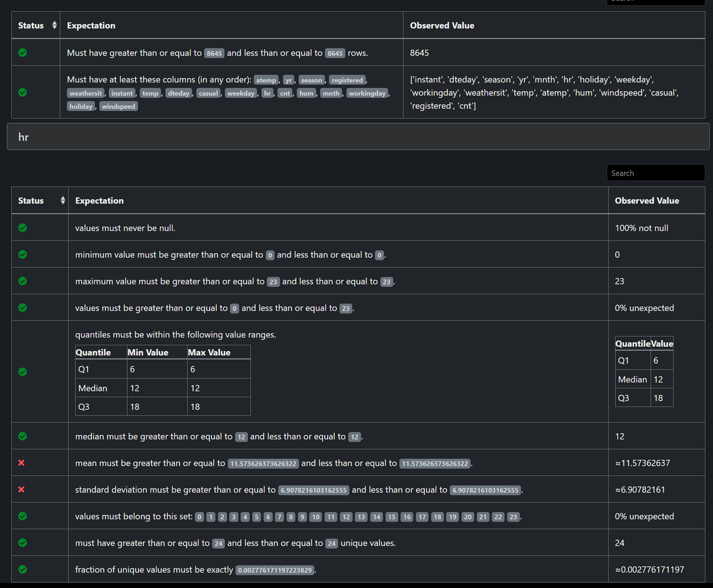Click the 'registered' column badge
Screen dimensions: 713x588
(x=348, y=80)
